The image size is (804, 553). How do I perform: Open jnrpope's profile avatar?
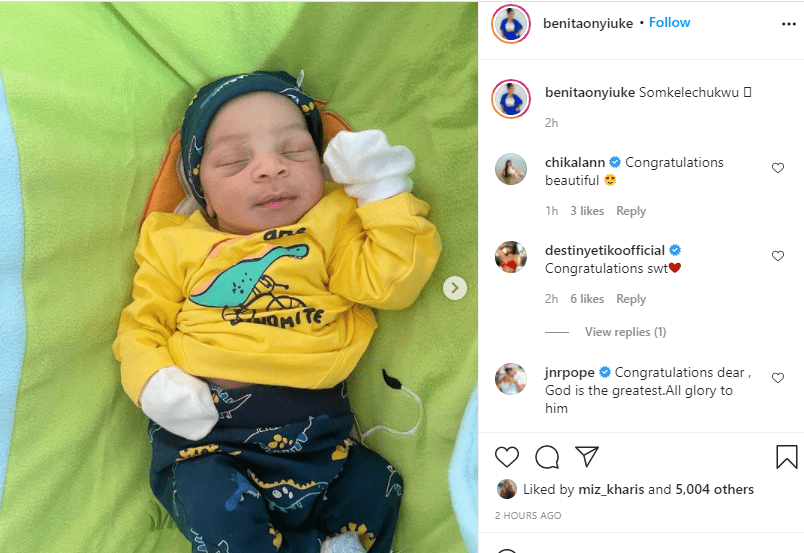pos(511,379)
